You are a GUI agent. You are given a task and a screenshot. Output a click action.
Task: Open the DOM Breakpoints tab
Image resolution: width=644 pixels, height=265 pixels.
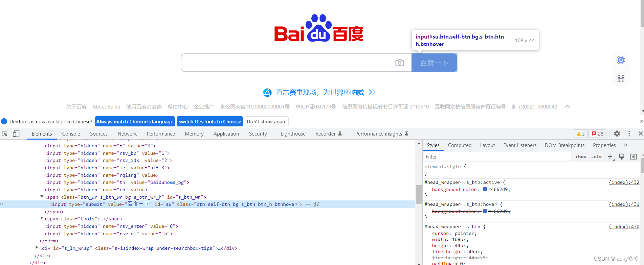click(x=564, y=145)
